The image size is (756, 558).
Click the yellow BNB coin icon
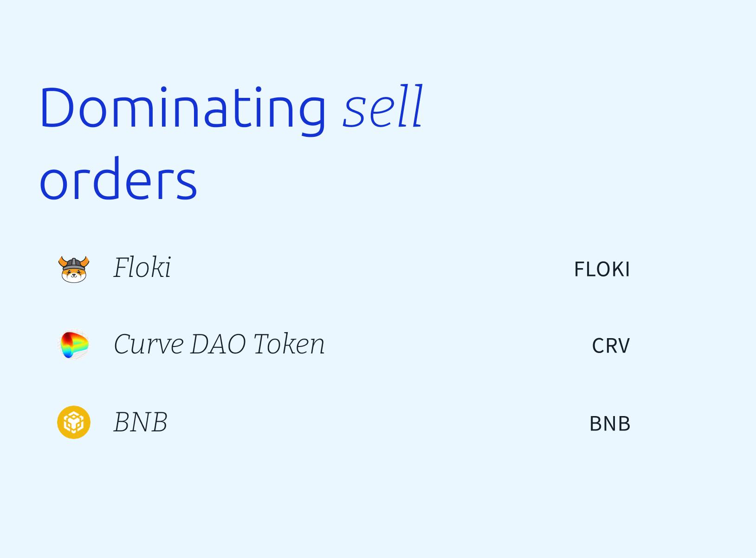coord(74,422)
